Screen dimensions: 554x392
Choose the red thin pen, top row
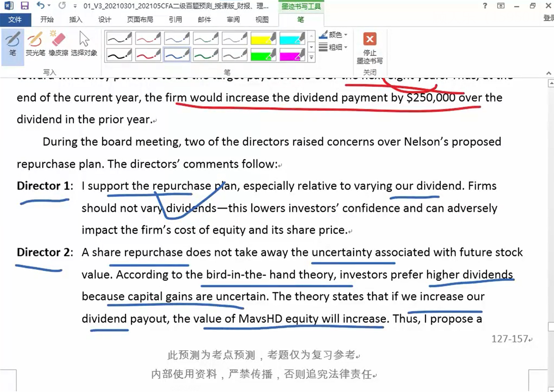[148, 38]
